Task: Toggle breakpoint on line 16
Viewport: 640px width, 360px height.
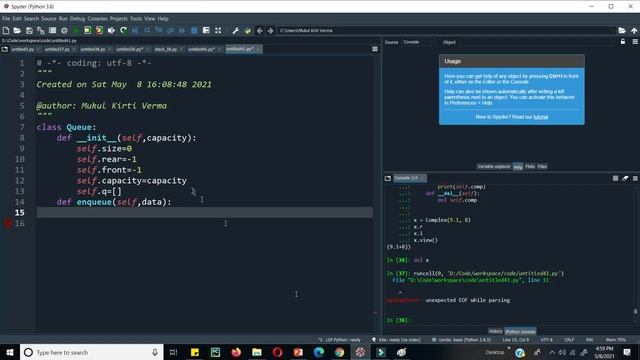Action: click(x=8, y=223)
